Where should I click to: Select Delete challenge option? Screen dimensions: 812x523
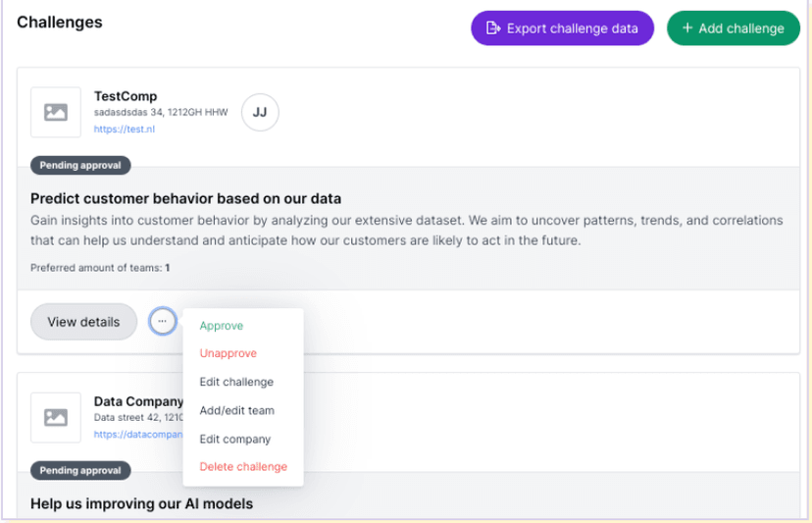[x=243, y=467]
